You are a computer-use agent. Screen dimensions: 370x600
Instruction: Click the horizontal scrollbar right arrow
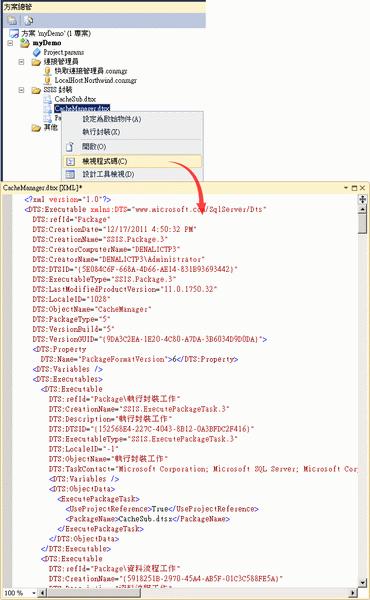coord(354,593)
